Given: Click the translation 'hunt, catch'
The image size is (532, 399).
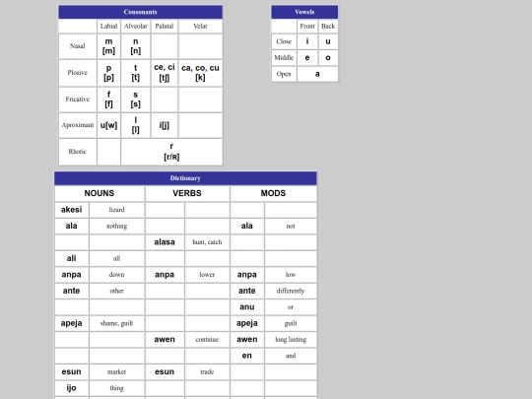Looking at the screenshot, I should [x=207, y=242].
